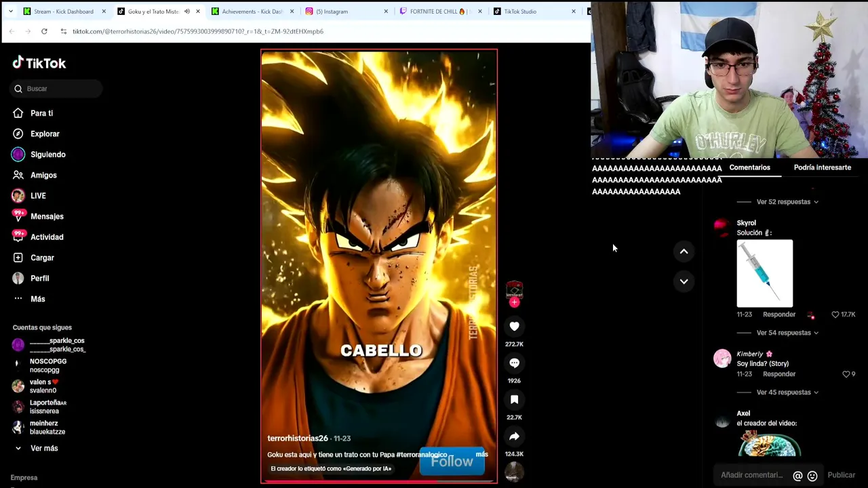This screenshot has width=868, height=488.
Task: Click Responder under Skyrol's comment
Action: [x=778, y=314]
